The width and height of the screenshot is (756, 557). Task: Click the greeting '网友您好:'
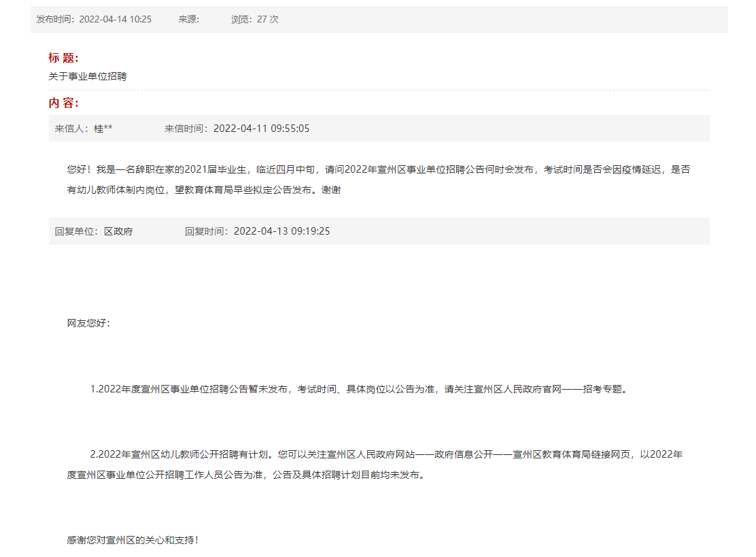pyautogui.click(x=88, y=323)
